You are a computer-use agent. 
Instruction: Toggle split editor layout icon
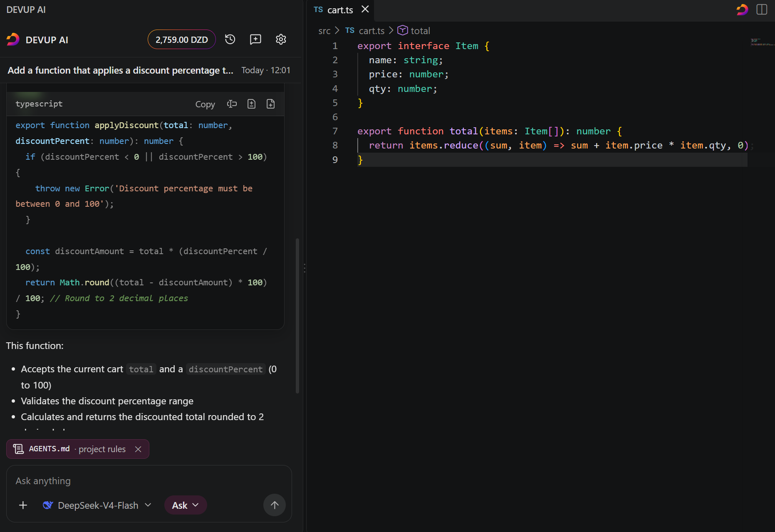click(x=762, y=10)
